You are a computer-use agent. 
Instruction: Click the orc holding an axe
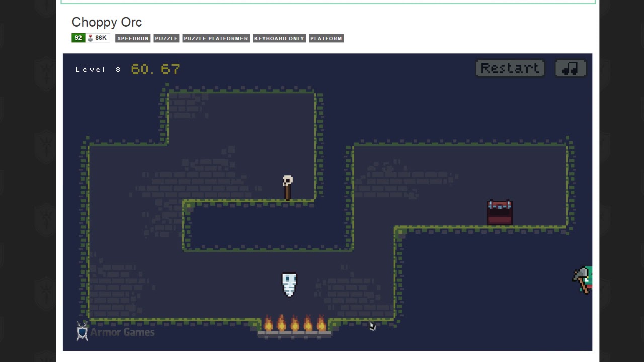coord(583,280)
